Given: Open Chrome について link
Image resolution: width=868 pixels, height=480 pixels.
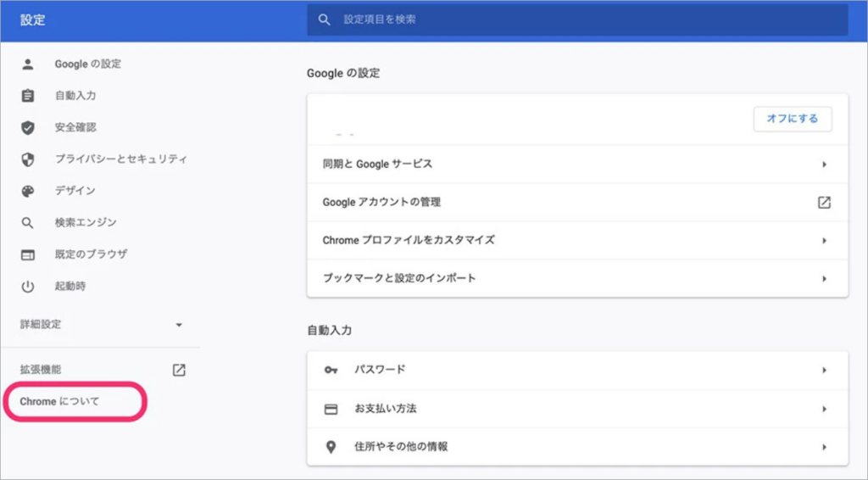Looking at the screenshot, I should (x=60, y=402).
